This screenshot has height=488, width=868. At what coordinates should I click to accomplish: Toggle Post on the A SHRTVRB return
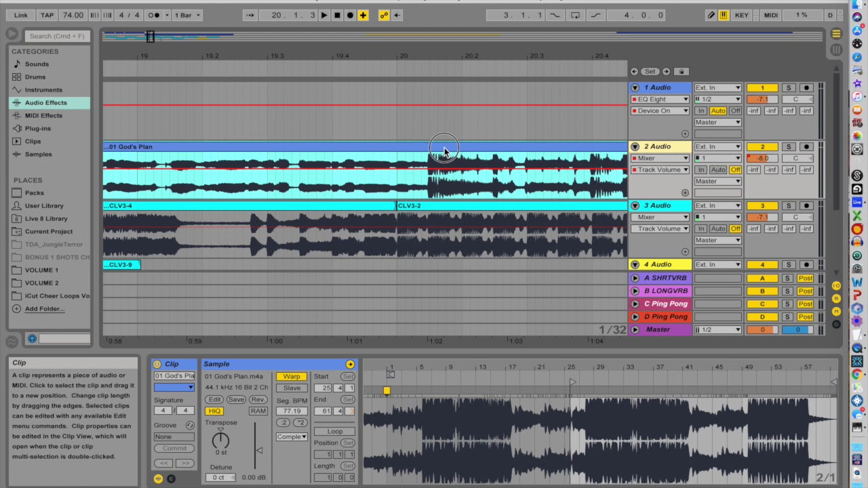tap(805, 278)
